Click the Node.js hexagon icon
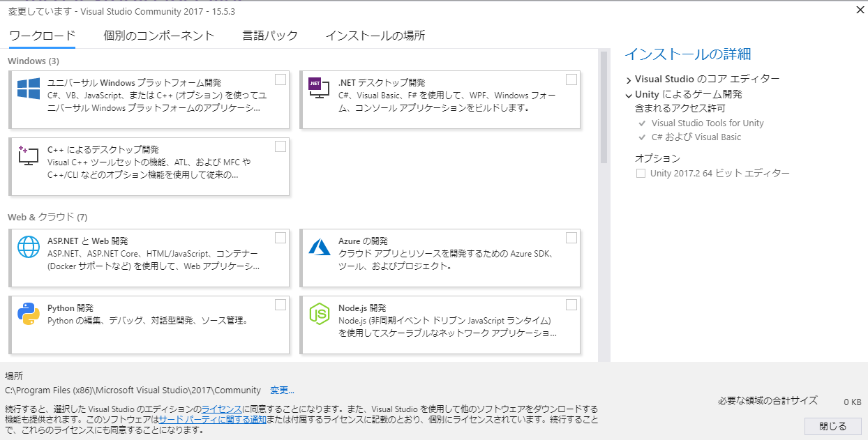The height and width of the screenshot is (440, 868). [320, 314]
